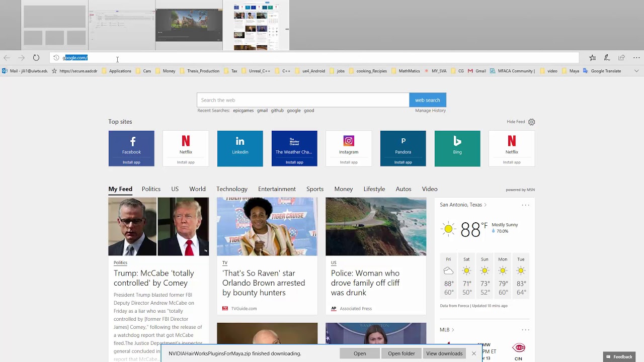Open the Instagram top site tile

point(349,148)
